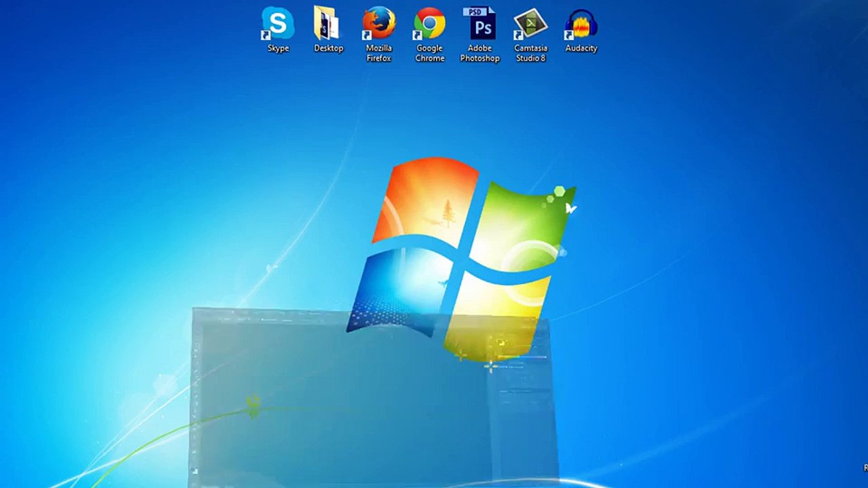868x488 pixels.
Task: Select the 'Camtasia Studio 8' label text
Action: pos(530,53)
